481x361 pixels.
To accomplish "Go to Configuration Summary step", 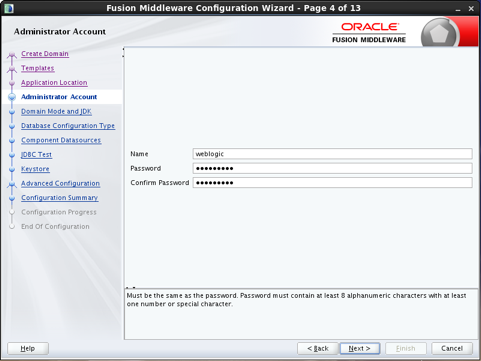I will coord(59,198).
